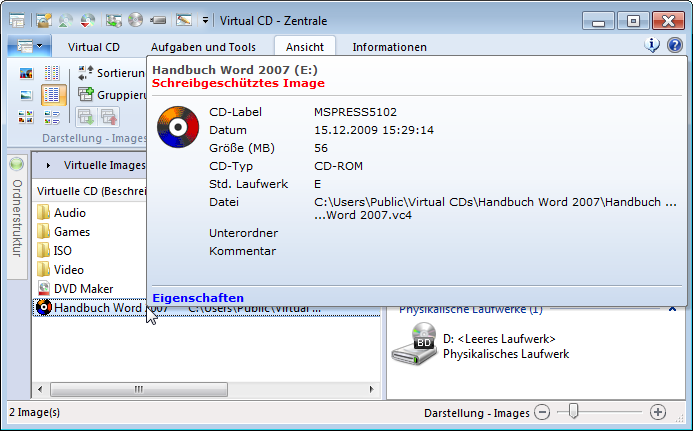Click the drive with green arrows toolbar icon
Viewport: 693px width, 431px height.
pyautogui.click(x=114, y=20)
